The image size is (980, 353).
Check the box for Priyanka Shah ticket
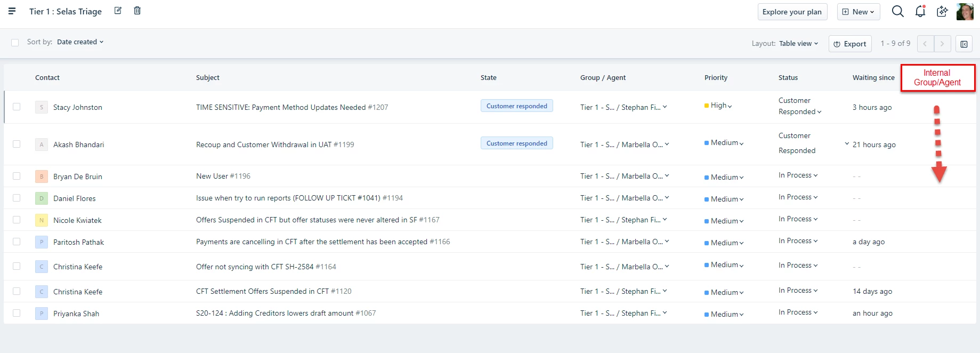click(x=17, y=313)
